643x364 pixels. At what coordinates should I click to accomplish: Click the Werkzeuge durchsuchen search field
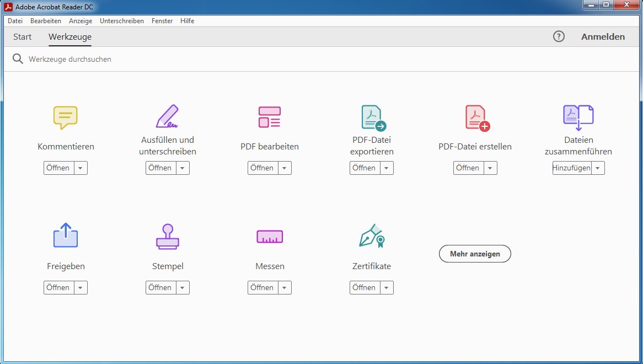pos(165,59)
